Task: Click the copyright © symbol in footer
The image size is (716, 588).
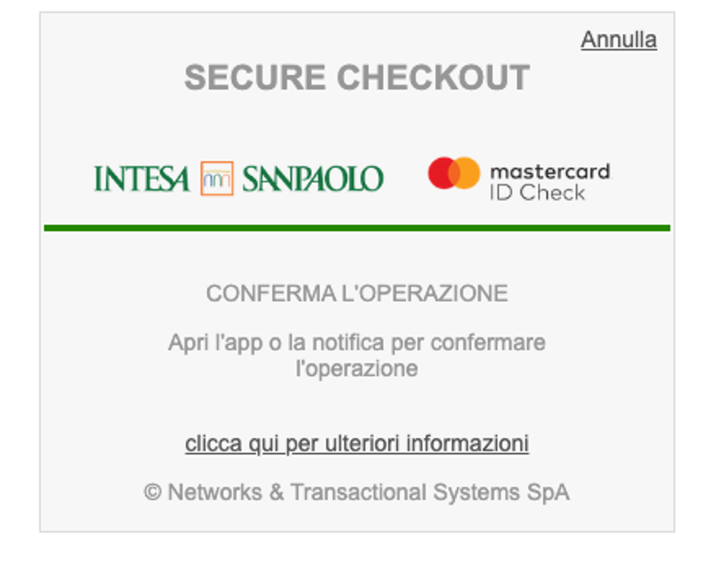Action: pos(152,493)
